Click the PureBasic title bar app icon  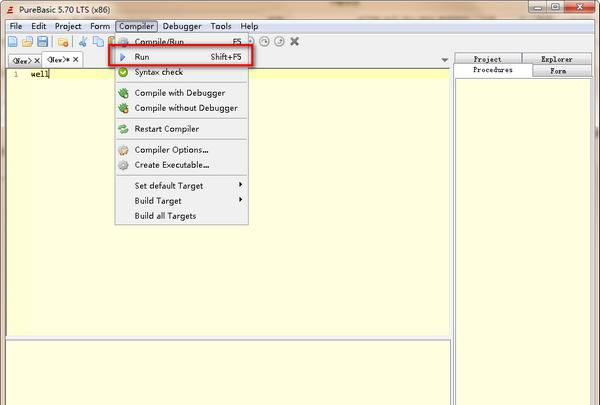click(10, 10)
